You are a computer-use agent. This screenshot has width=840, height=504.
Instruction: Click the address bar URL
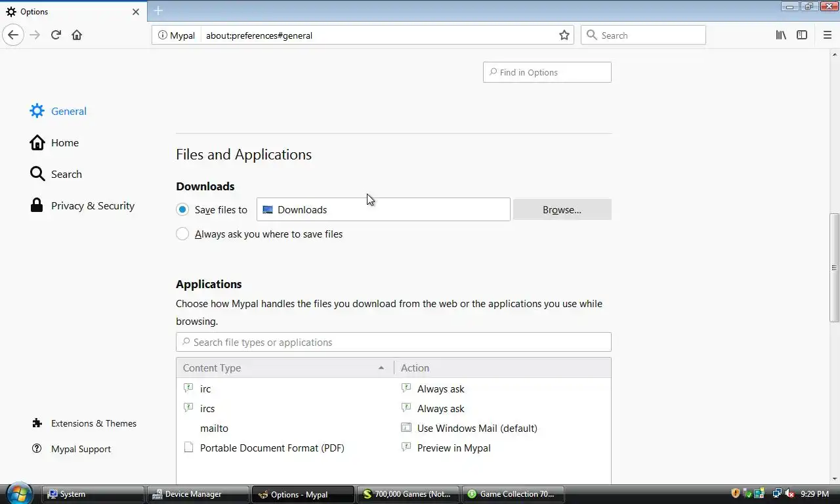(259, 35)
